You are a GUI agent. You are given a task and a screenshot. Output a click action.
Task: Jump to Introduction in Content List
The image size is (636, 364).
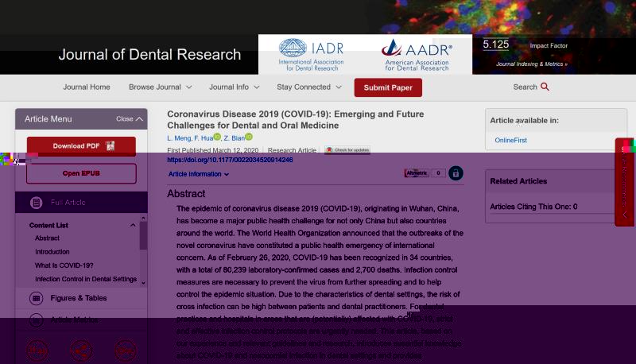point(52,252)
